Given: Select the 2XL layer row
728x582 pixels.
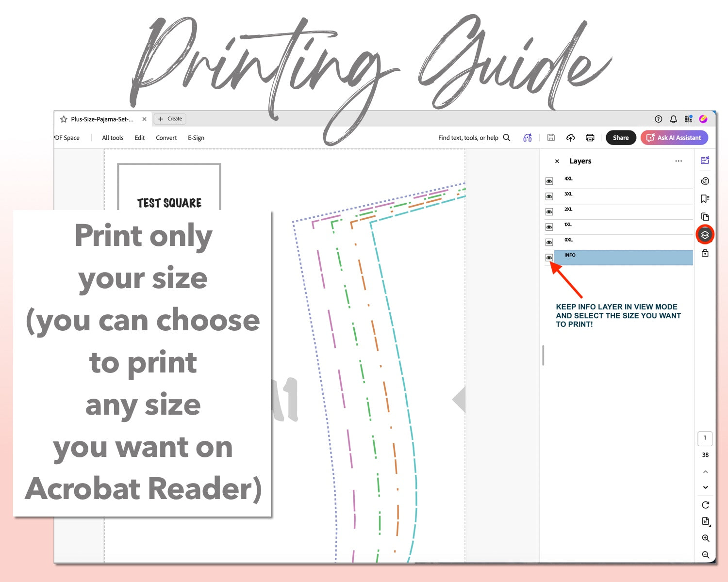Looking at the screenshot, I should 624,211.
